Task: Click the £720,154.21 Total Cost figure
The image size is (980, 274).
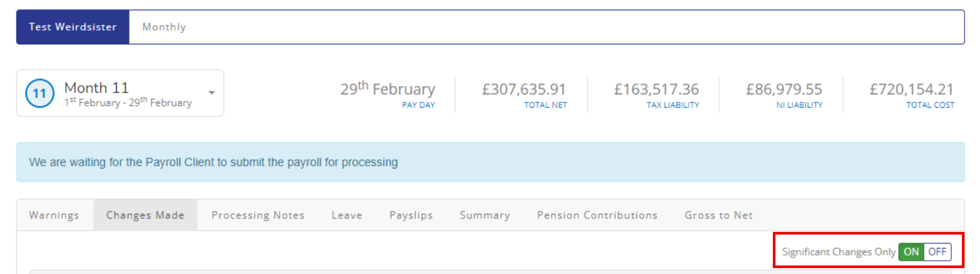Action: pyautogui.click(x=911, y=89)
